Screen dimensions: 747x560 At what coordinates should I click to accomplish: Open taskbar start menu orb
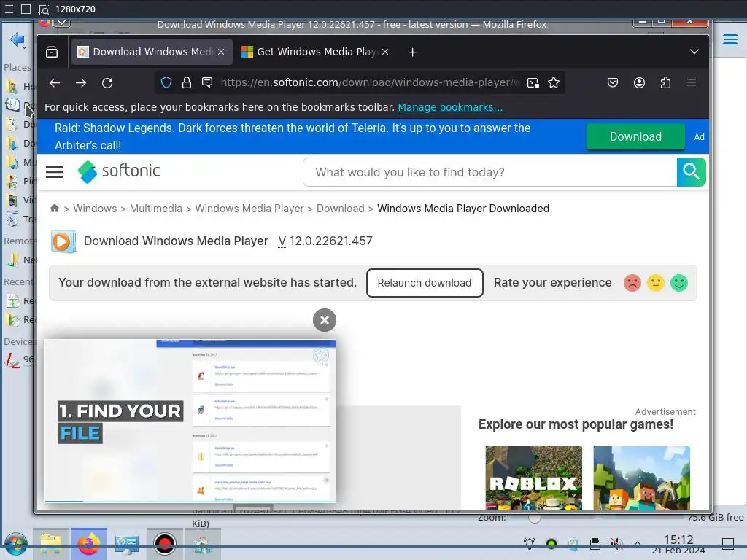tap(16, 544)
